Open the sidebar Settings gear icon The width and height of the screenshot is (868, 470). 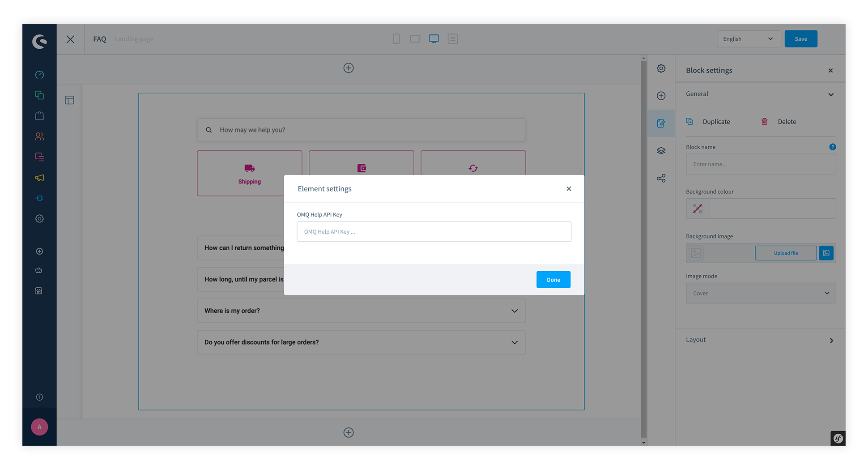(x=39, y=218)
